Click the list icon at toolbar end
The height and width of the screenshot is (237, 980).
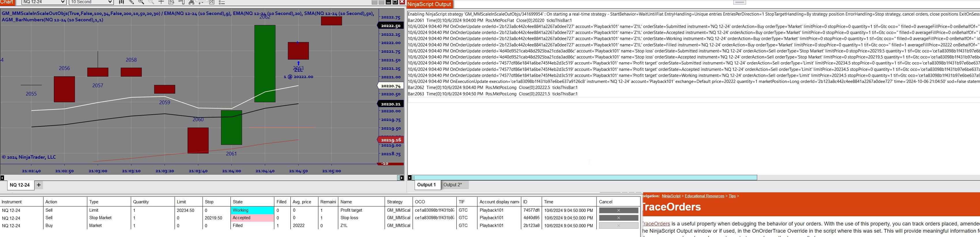(x=222, y=2)
